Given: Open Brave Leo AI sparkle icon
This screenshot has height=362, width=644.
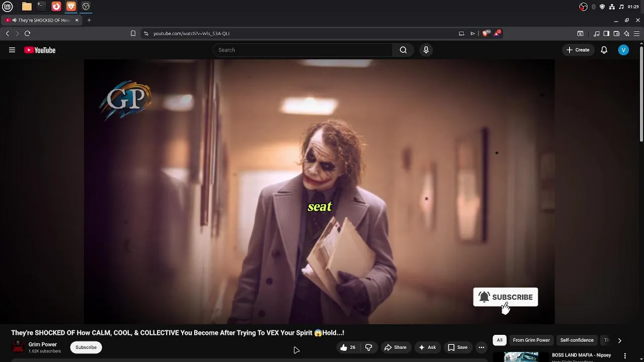Looking at the screenshot, I should click(x=626, y=34).
